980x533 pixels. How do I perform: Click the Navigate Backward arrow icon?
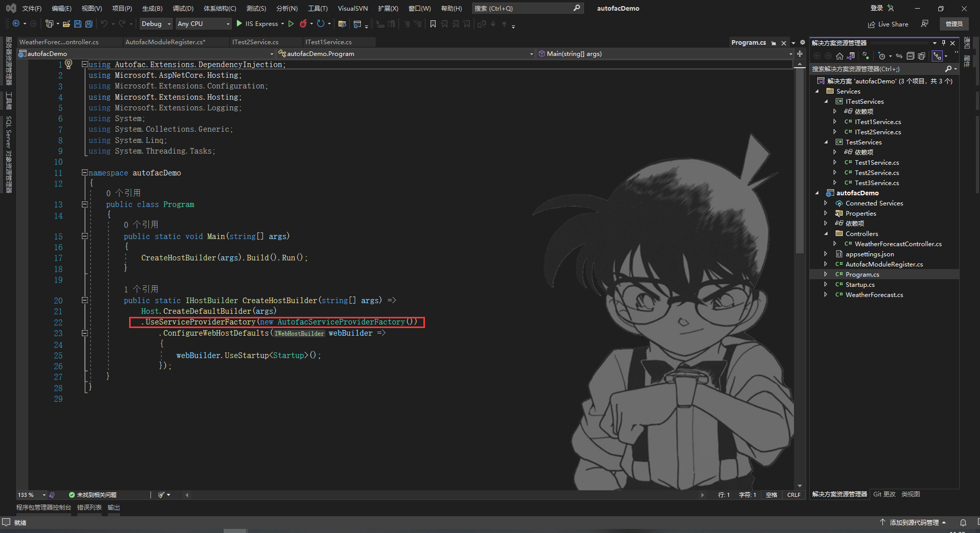16,24
